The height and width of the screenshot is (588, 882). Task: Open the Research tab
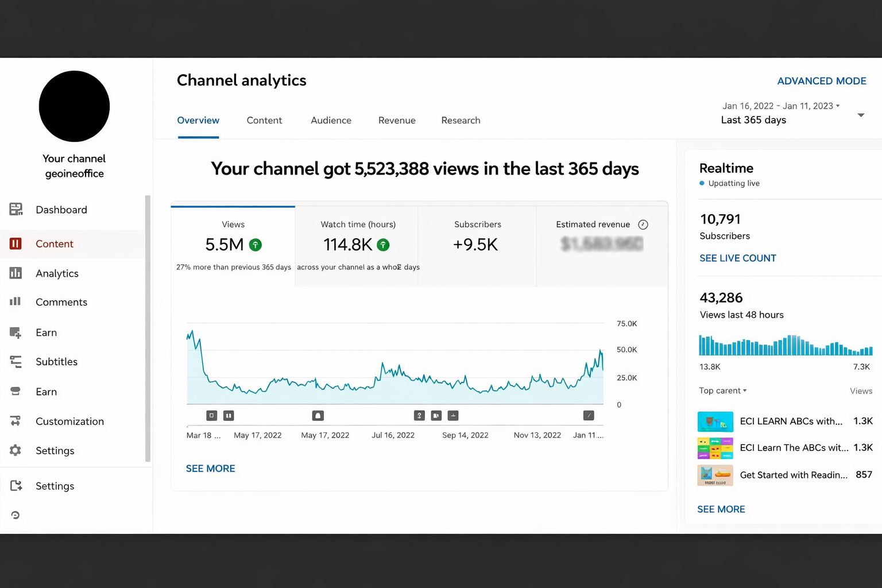(461, 120)
